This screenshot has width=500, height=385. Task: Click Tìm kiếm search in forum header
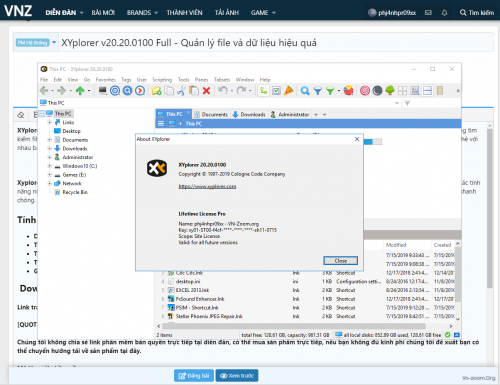(477, 13)
